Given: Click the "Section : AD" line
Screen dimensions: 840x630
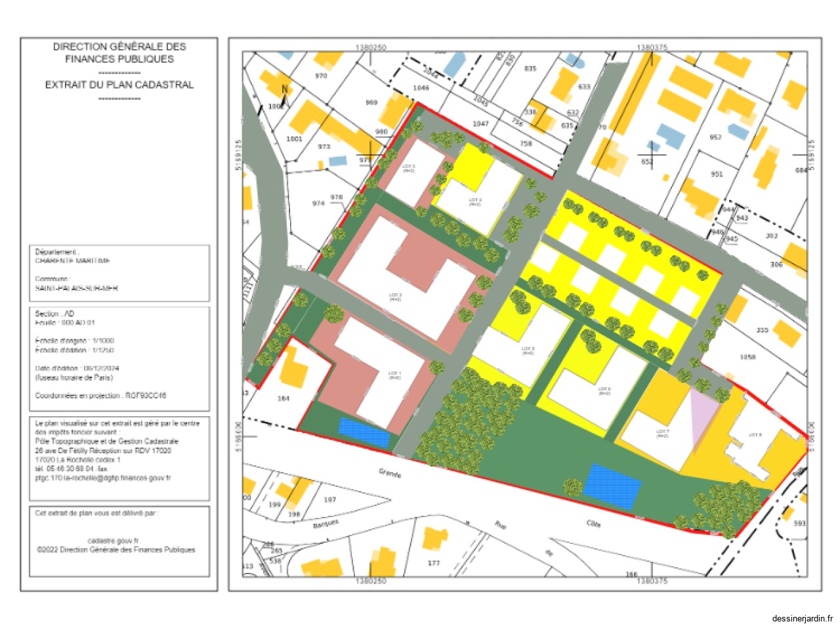Looking at the screenshot, I should pos(54,314).
